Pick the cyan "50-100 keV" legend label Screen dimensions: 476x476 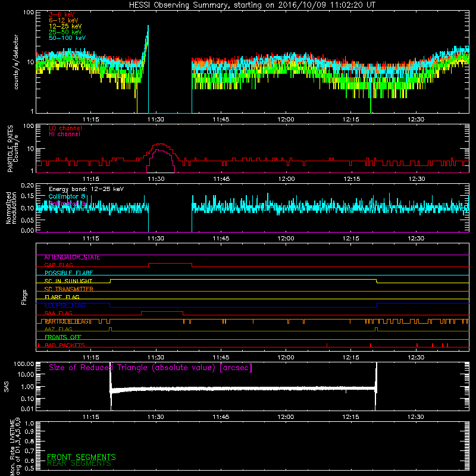point(67,38)
